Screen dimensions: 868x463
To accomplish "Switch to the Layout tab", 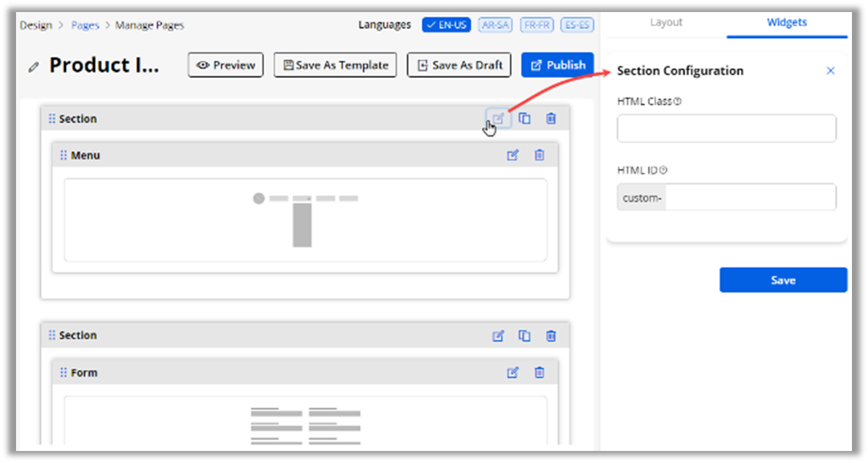I will click(x=666, y=23).
